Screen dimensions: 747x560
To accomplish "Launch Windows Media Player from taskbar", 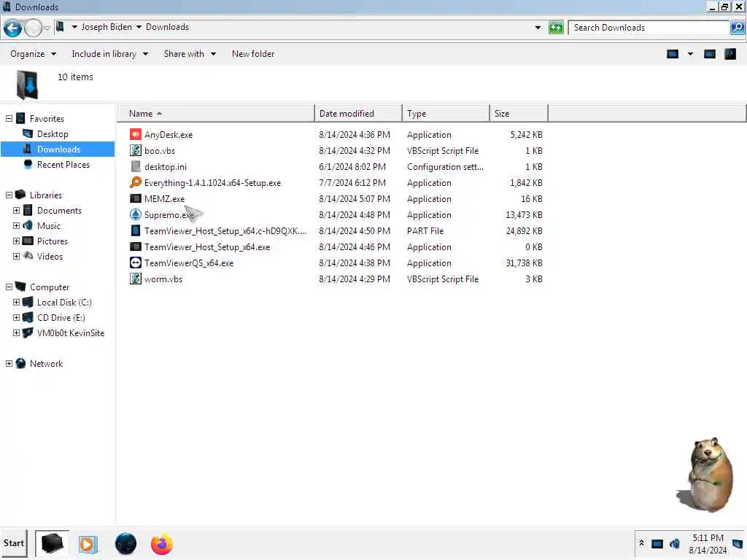I will click(88, 544).
